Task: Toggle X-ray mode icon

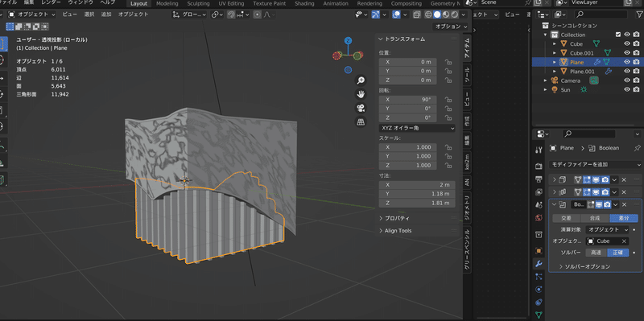Action: (x=417, y=14)
